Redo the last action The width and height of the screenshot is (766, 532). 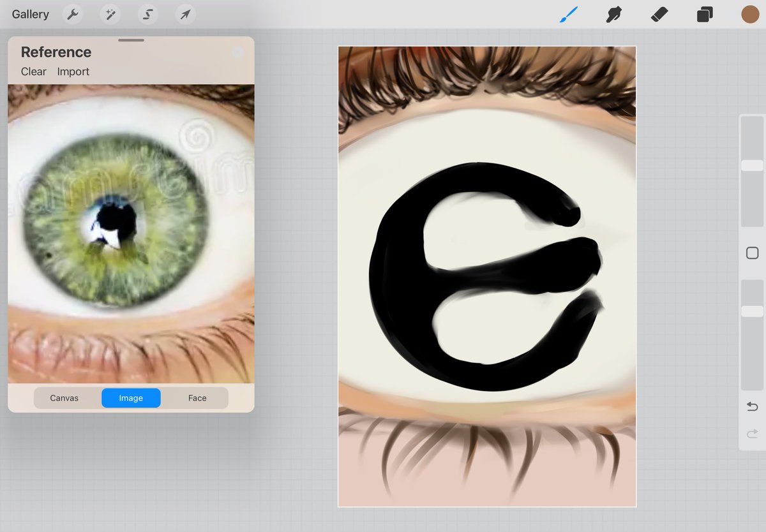(x=752, y=434)
